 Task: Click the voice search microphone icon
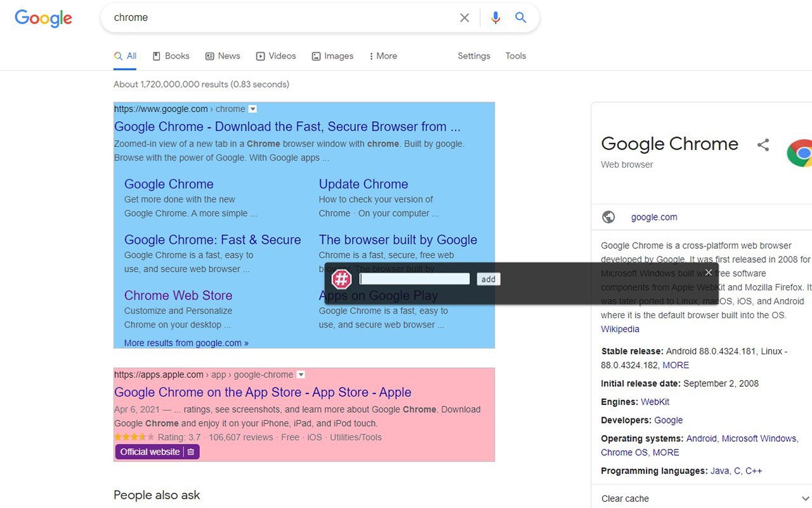tap(495, 18)
